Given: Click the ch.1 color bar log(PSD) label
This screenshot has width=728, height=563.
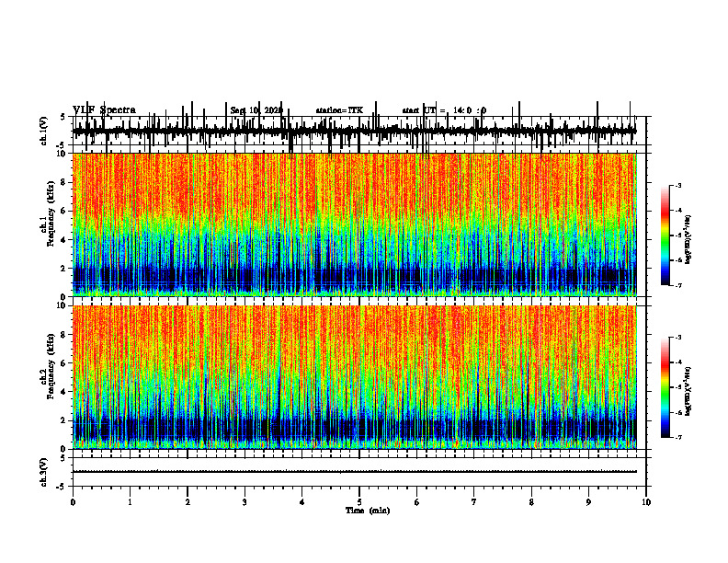Looking at the screenshot, I should (x=689, y=240).
